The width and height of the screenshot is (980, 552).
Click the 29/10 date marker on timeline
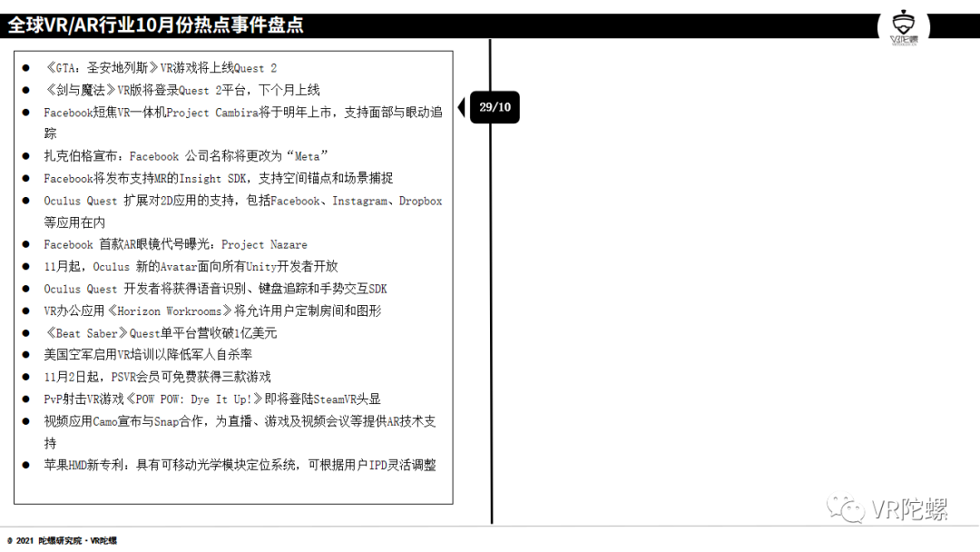pyautogui.click(x=495, y=107)
